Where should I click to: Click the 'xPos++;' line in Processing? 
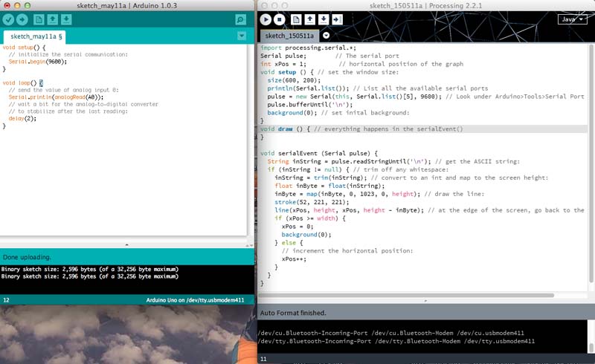(x=294, y=259)
